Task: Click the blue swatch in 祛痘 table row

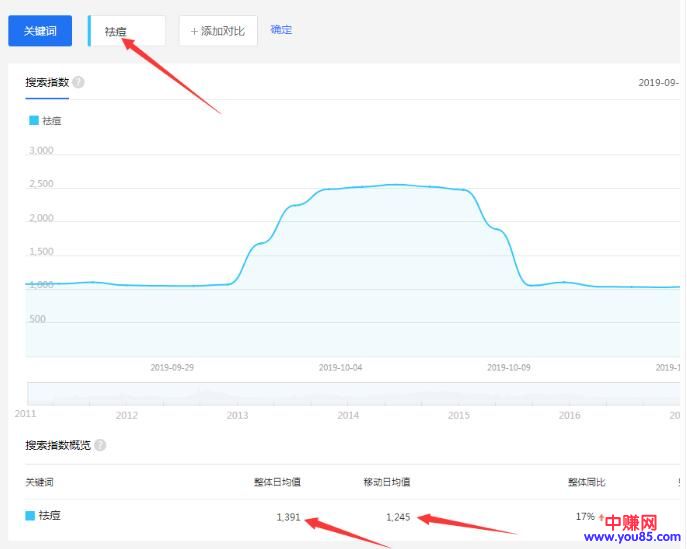Action: [x=30, y=516]
